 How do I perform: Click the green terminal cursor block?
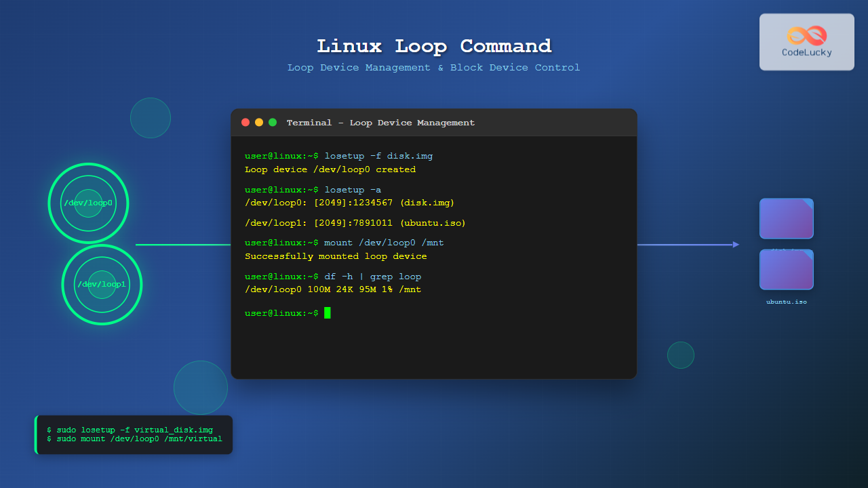tap(328, 312)
